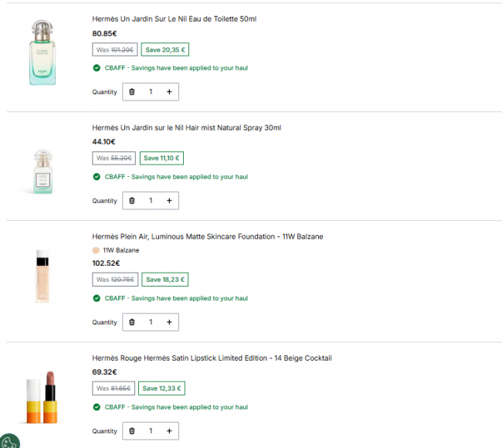Remove the Eau de Toilette 50ml with trash icon

(x=132, y=92)
